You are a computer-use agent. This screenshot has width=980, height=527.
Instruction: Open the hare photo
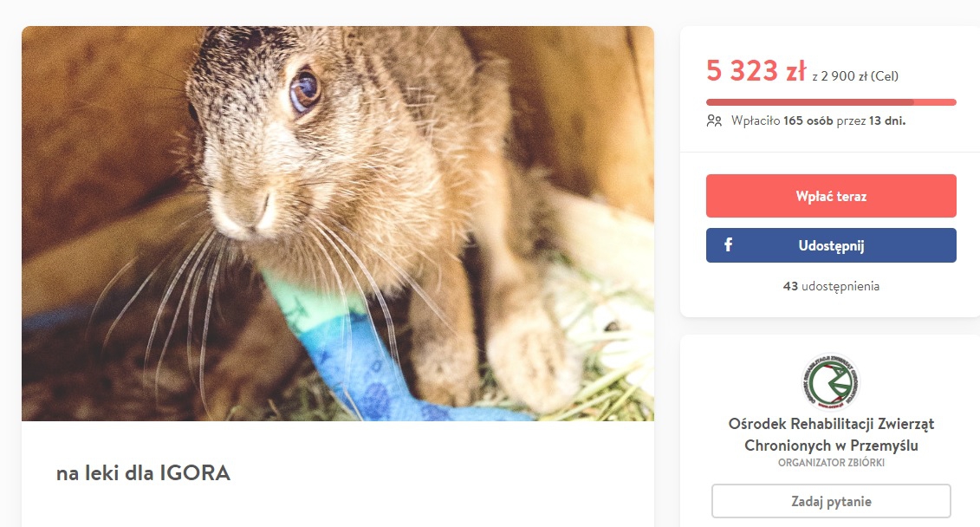(x=337, y=223)
